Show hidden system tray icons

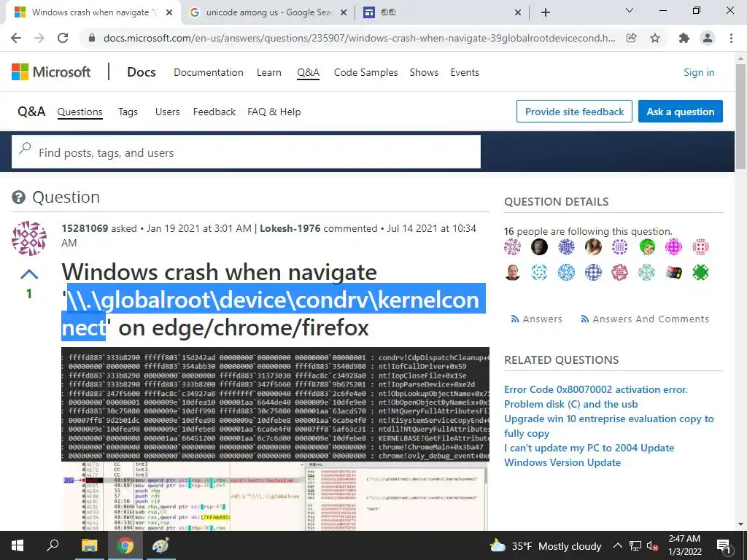coord(617,545)
